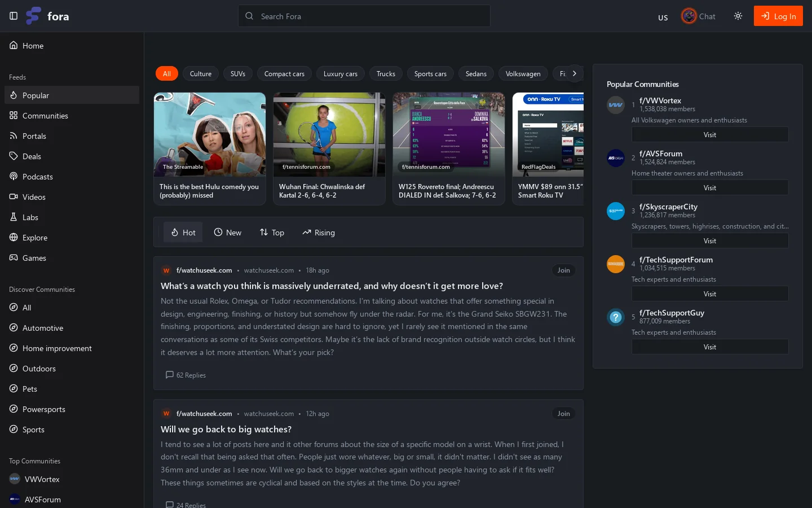The width and height of the screenshot is (812, 508).
Task: Open Communities in the sidebar
Action: pyautogui.click(x=72, y=115)
